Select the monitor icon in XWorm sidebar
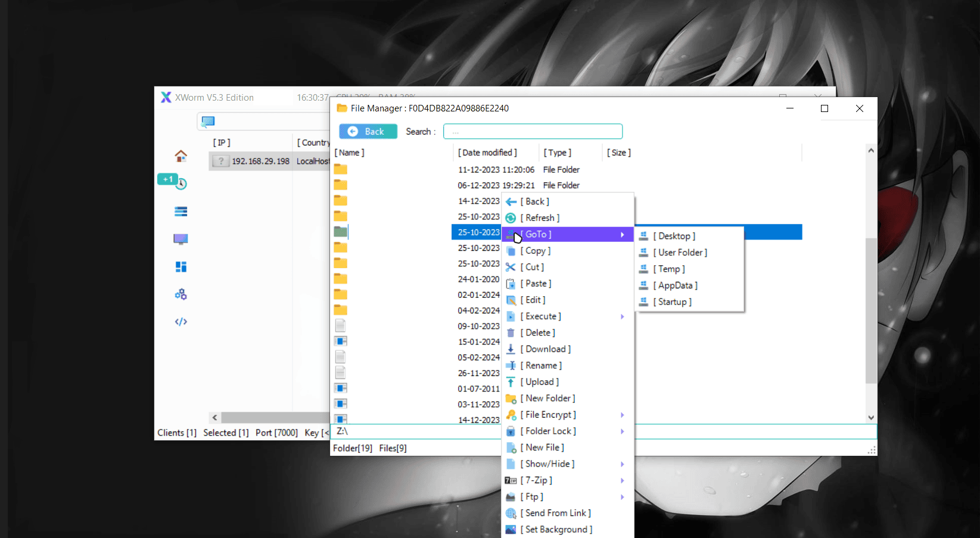Screen dimensions: 980x538 tap(181, 239)
